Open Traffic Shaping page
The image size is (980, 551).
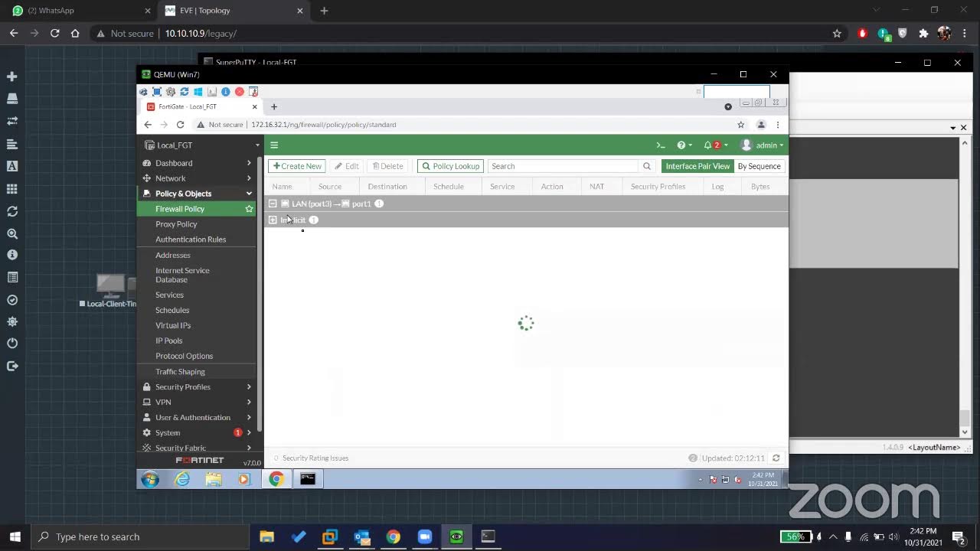click(180, 372)
